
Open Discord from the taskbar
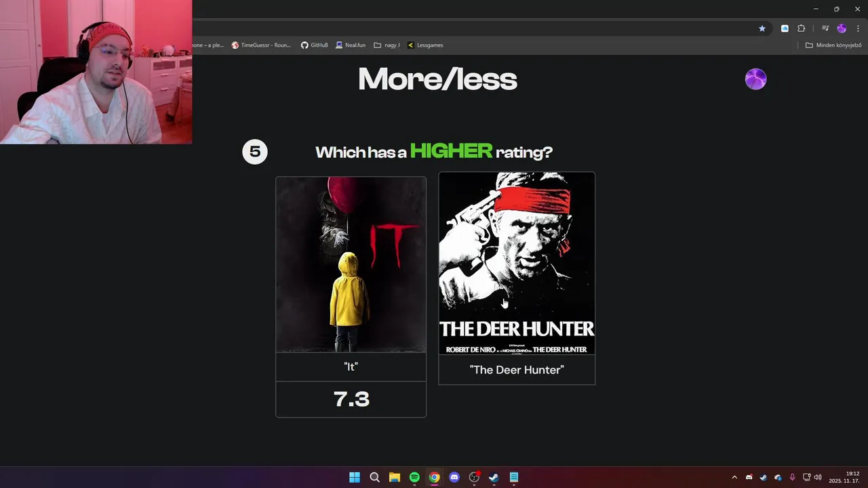point(454,477)
